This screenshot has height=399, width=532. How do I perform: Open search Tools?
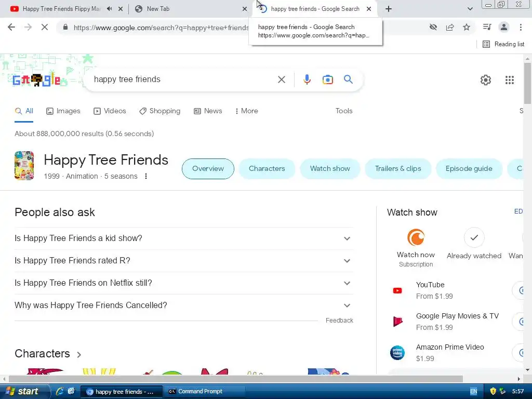pyautogui.click(x=344, y=111)
